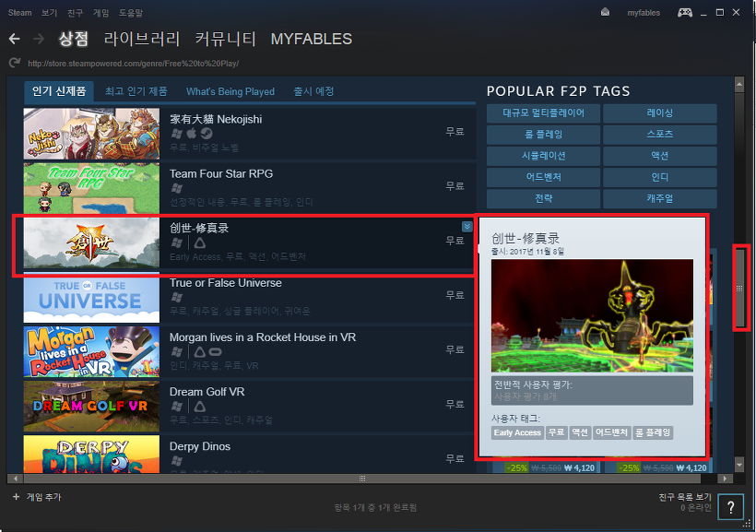The height and width of the screenshot is (532, 756).
Task: Click 어드벤처 tag button in popular tags
Action: coord(543,177)
